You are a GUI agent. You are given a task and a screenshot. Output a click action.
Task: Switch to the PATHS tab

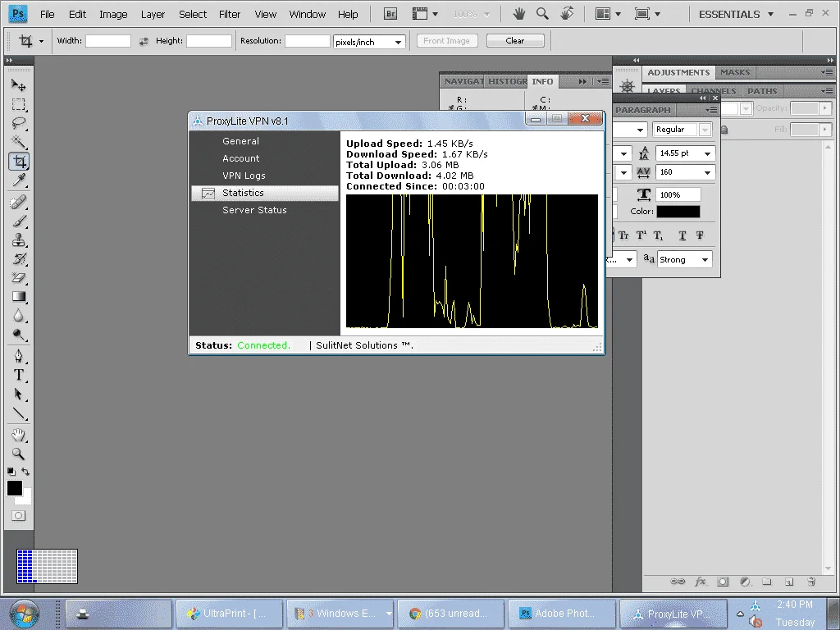click(x=762, y=91)
